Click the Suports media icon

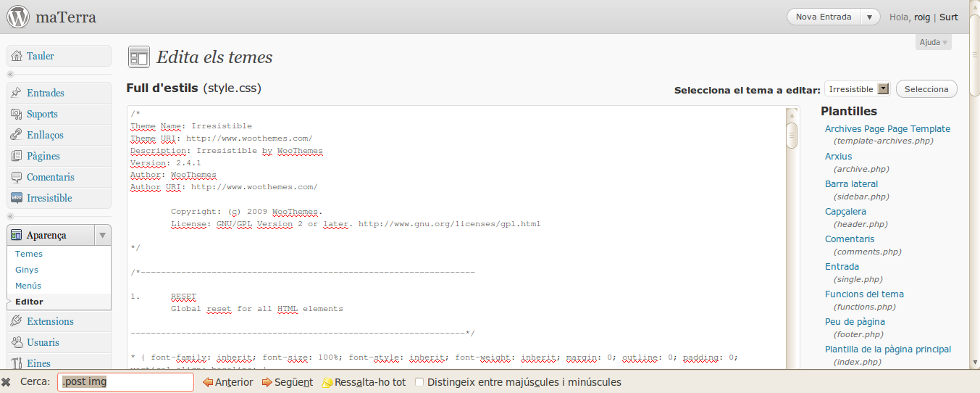click(x=17, y=114)
